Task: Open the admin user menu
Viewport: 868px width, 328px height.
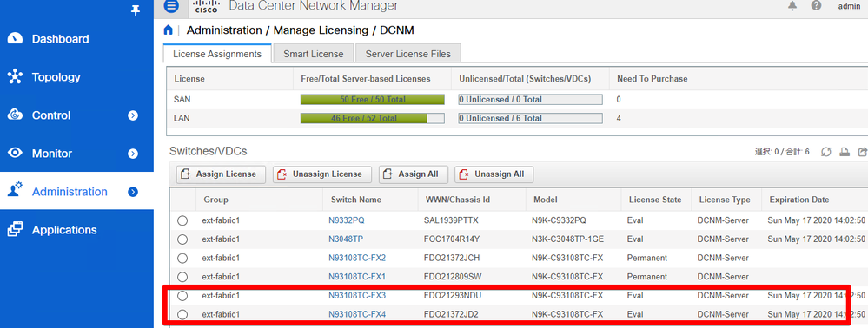Action: tap(849, 6)
